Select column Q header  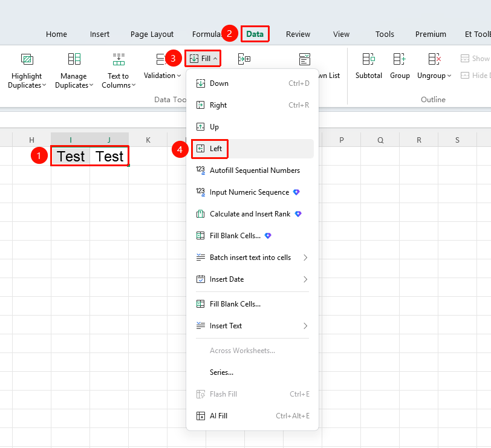(380, 140)
